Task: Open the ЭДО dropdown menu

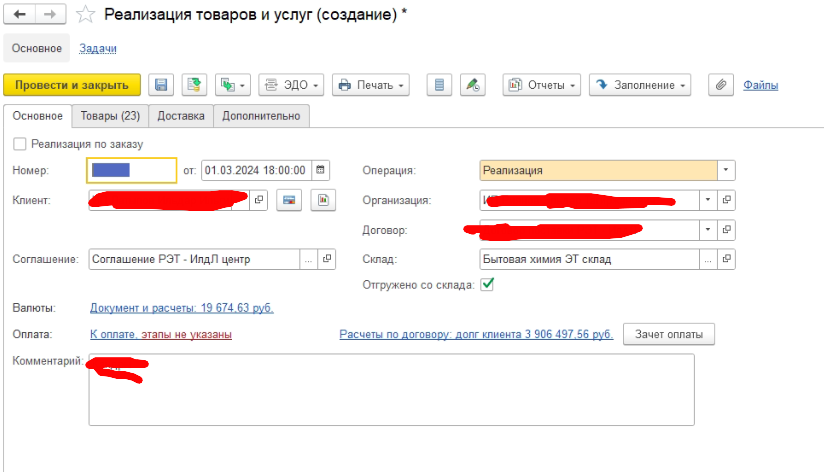Action: tap(289, 85)
